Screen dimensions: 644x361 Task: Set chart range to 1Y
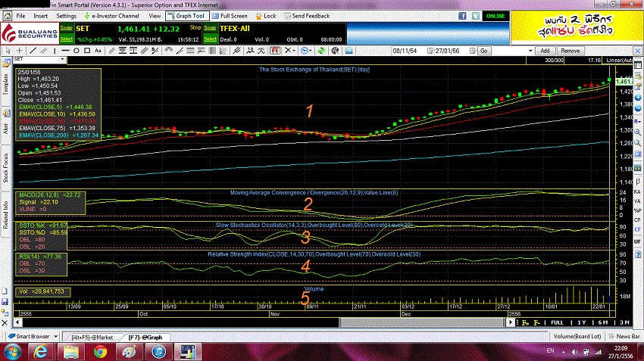(582, 323)
